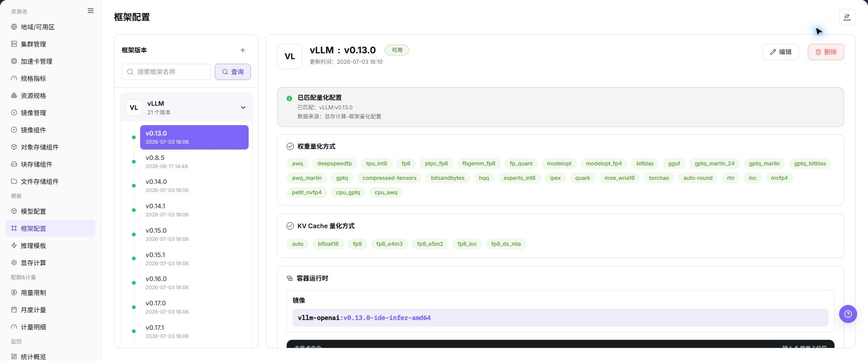Click the moe_wna16 tag
Screen dimensions: 868x361
click(620, 178)
